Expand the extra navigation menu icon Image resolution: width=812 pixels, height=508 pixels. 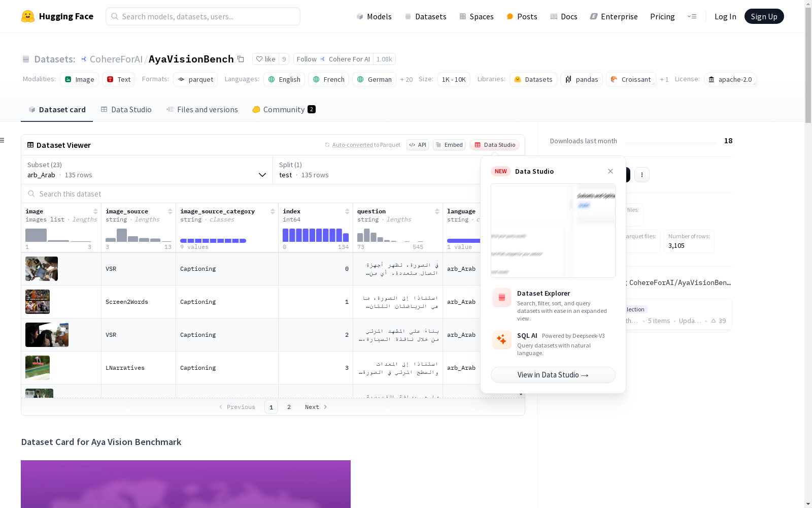[692, 16]
